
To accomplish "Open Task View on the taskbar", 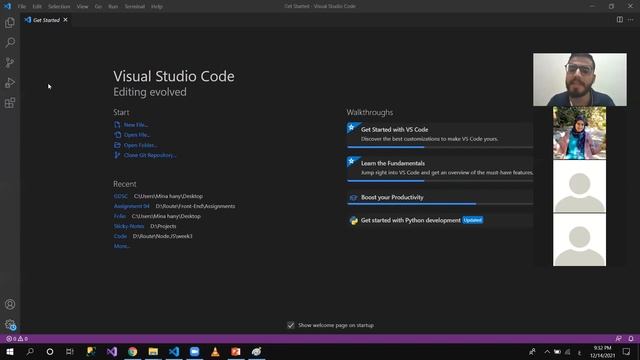I will pyautogui.click(x=70, y=351).
